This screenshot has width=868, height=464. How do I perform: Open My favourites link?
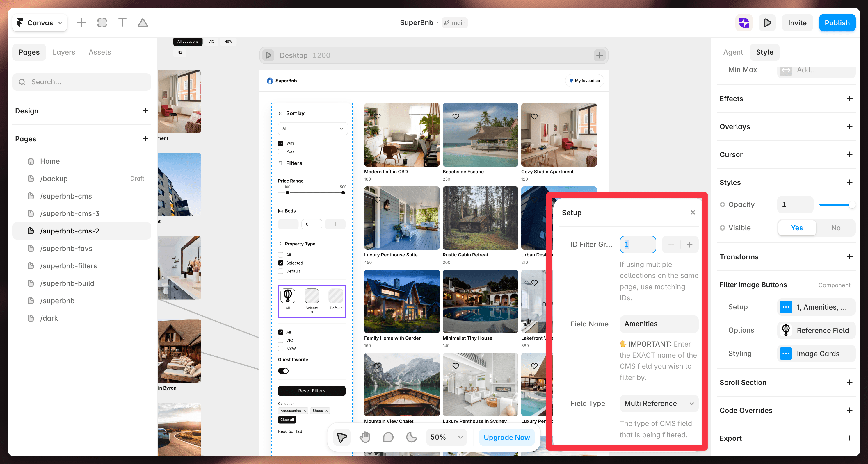(584, 81)
